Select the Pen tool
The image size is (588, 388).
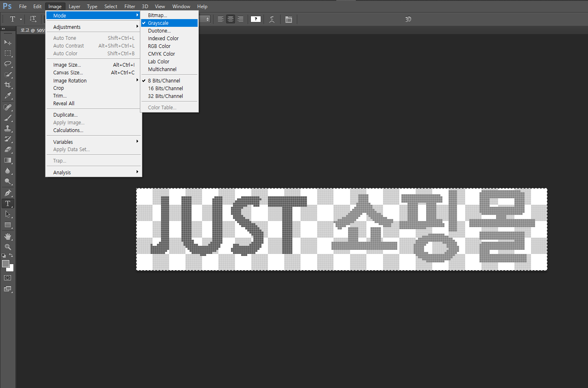[8, 193]
